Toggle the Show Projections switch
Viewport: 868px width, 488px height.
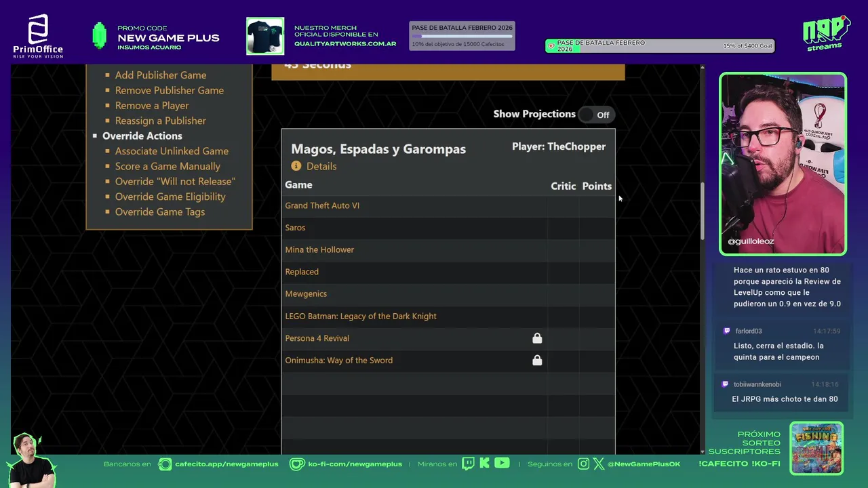point(596,115)
